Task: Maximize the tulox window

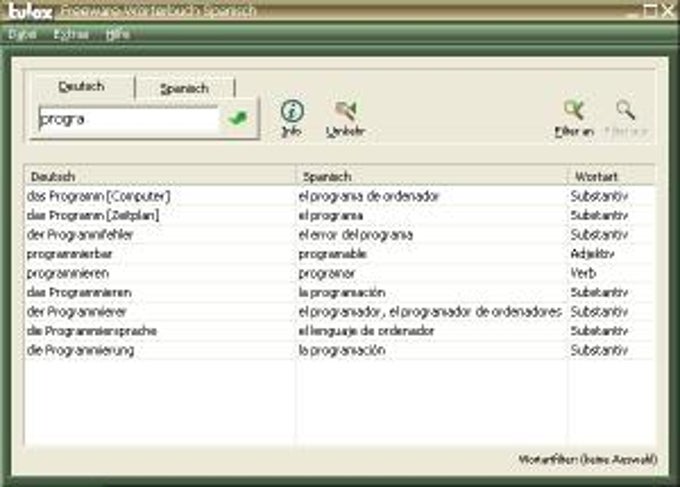Action: click(650, 10)
